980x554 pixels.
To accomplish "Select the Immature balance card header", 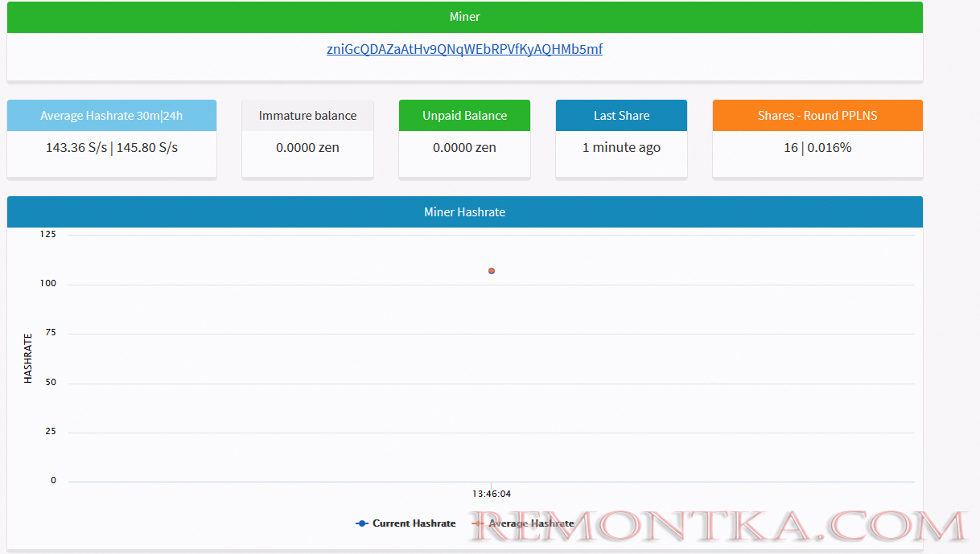I will [307, 116].
